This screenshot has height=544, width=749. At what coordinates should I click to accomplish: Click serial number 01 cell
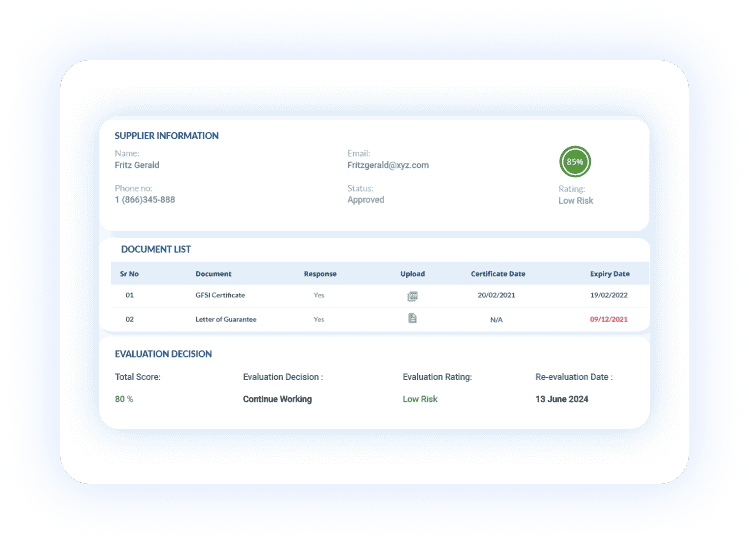(129, 295)
